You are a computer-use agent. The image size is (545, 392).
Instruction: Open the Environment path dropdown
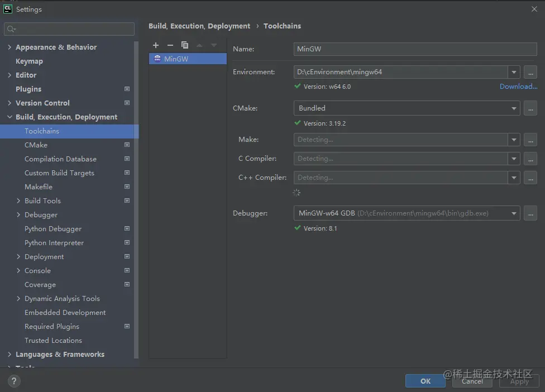[x=514, y=72]
